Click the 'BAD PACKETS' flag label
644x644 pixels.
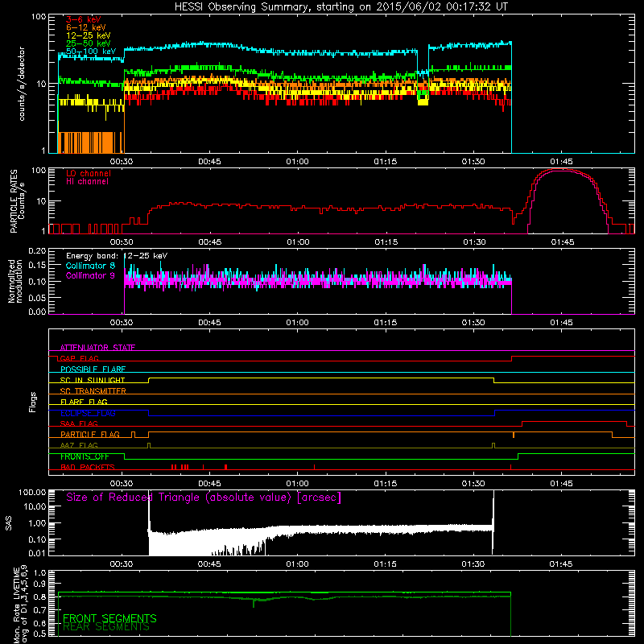point(88,467)
